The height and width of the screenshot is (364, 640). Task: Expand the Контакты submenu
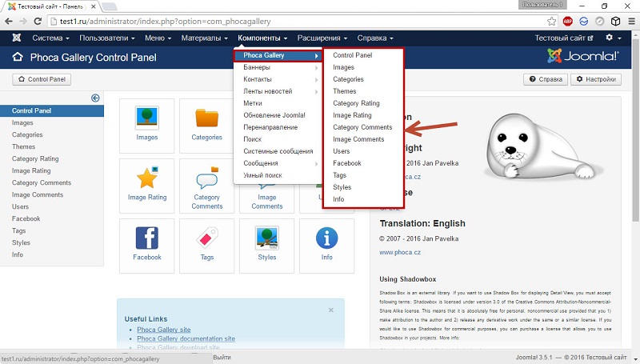click(278, 79)
